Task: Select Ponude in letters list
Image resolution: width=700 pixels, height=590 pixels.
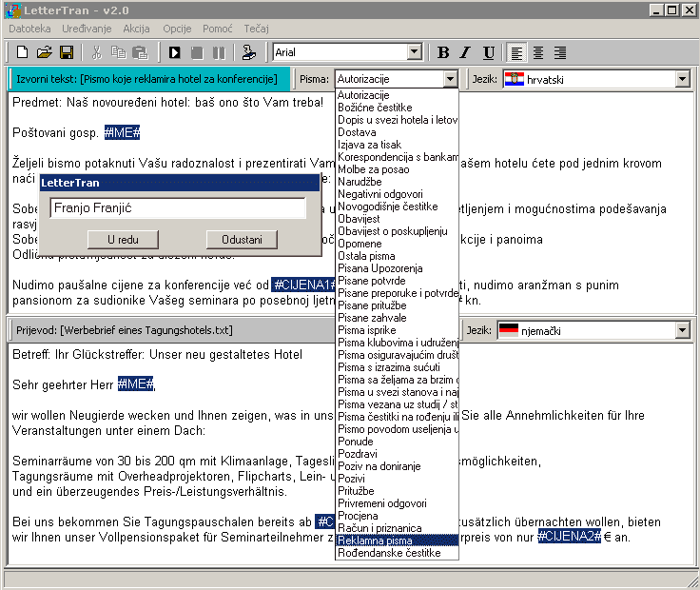Action: [397, 442]
